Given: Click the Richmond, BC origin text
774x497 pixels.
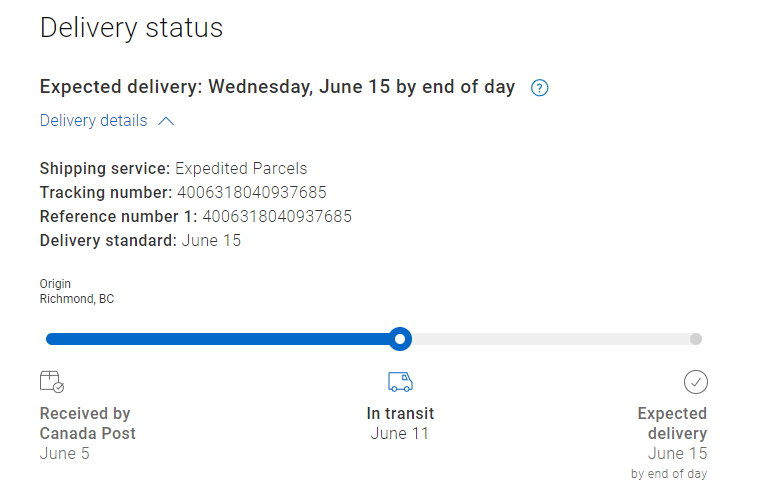Looking at the screenshot, I should [x=77, y=298].
